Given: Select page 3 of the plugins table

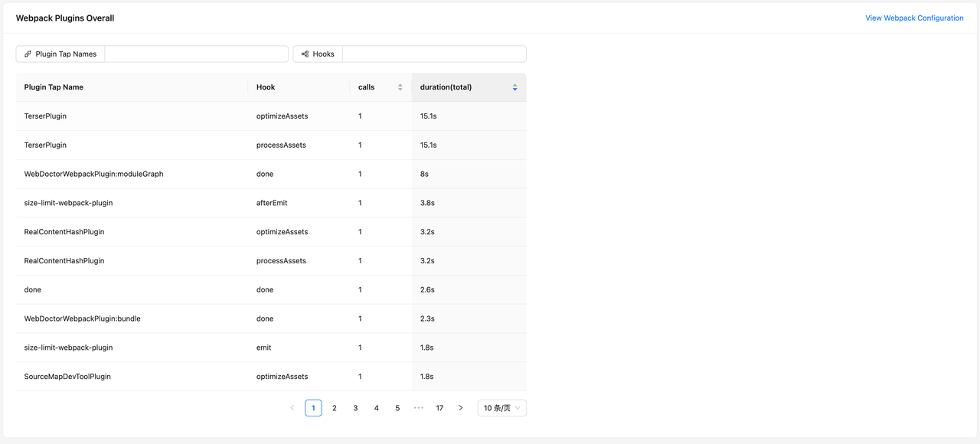Looking at the screenshot, I should click(x=355, y=407).
